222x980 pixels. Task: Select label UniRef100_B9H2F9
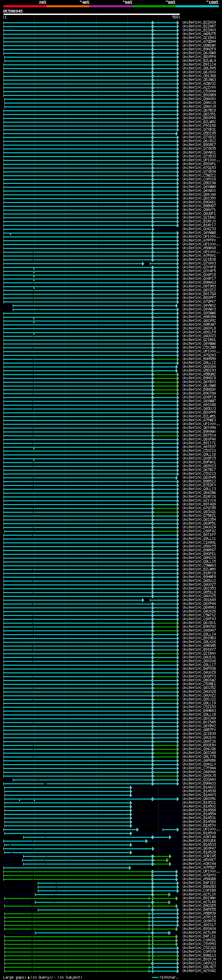click(x=199, y=49)
